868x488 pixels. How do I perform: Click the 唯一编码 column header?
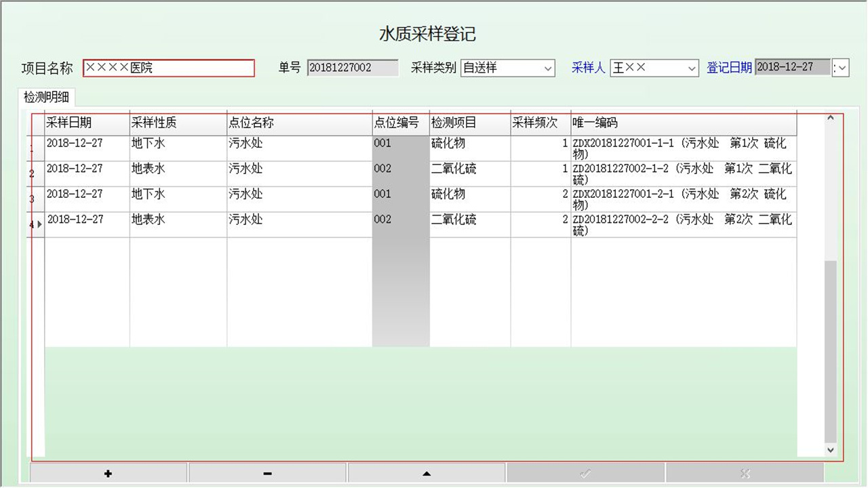(x=683, y=123)
